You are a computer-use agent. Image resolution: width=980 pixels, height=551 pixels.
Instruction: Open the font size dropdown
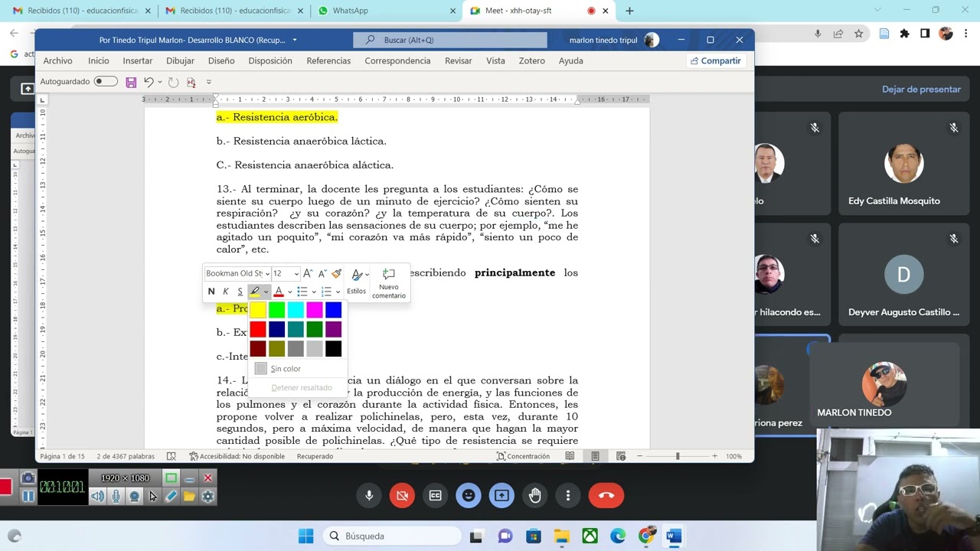286,273
